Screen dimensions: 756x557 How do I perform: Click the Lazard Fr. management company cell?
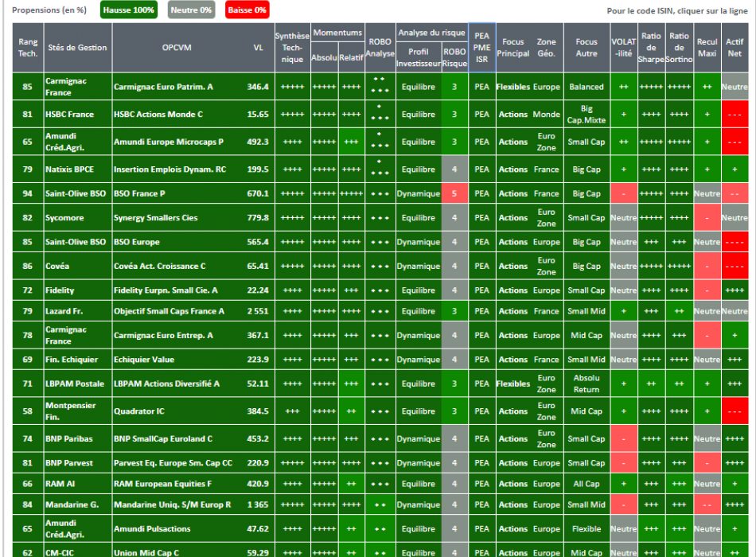tap(78, 311)
